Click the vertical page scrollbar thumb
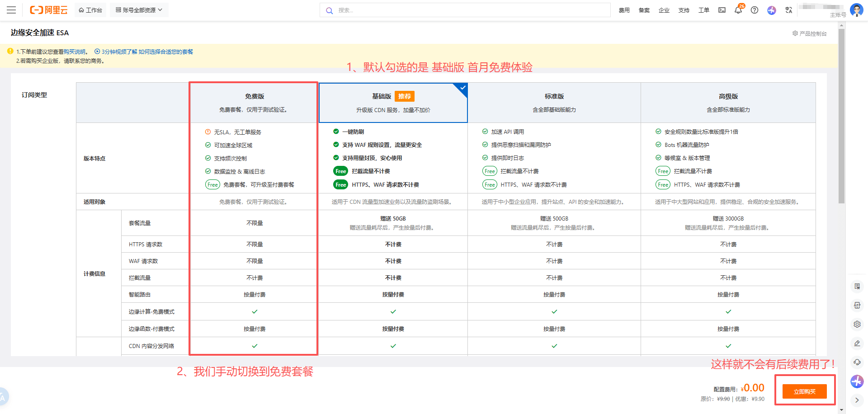Viewport: 868px width, 414px height. click(841, 118)
